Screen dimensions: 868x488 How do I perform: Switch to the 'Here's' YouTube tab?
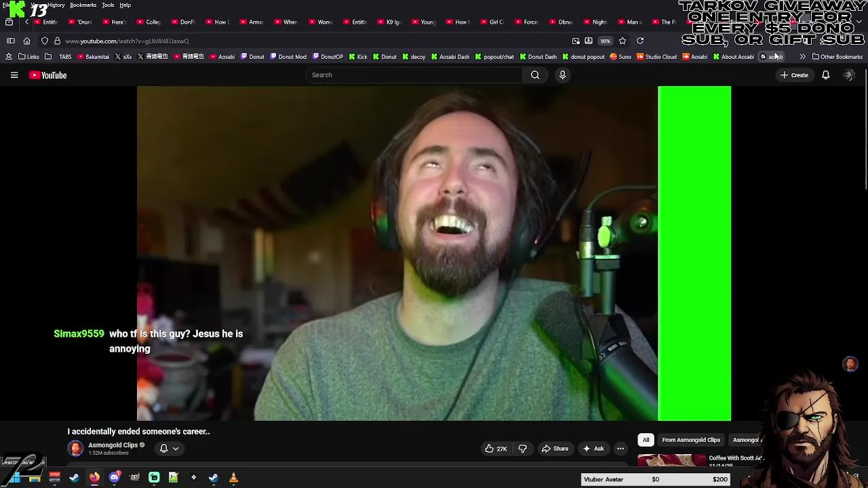pos(114,22)
